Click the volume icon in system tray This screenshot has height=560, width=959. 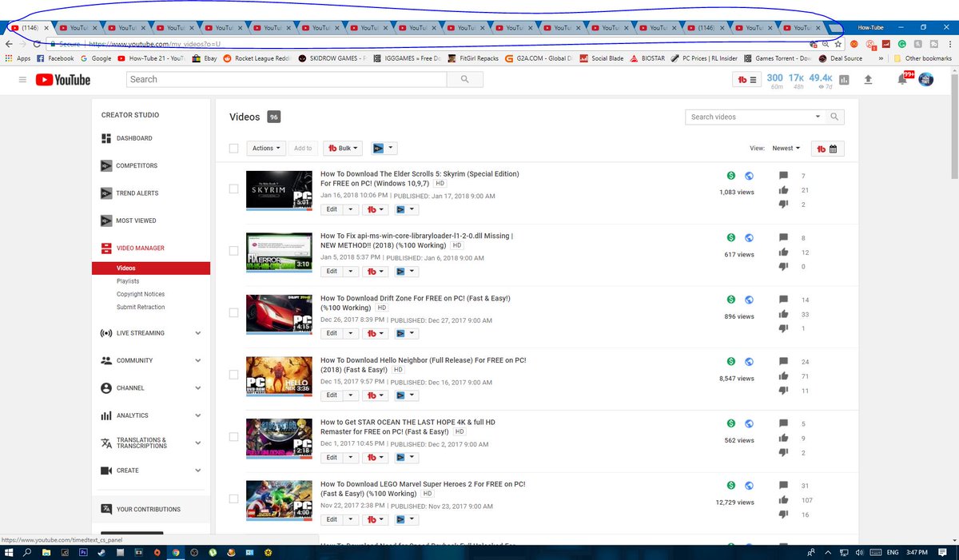(858, 552)
